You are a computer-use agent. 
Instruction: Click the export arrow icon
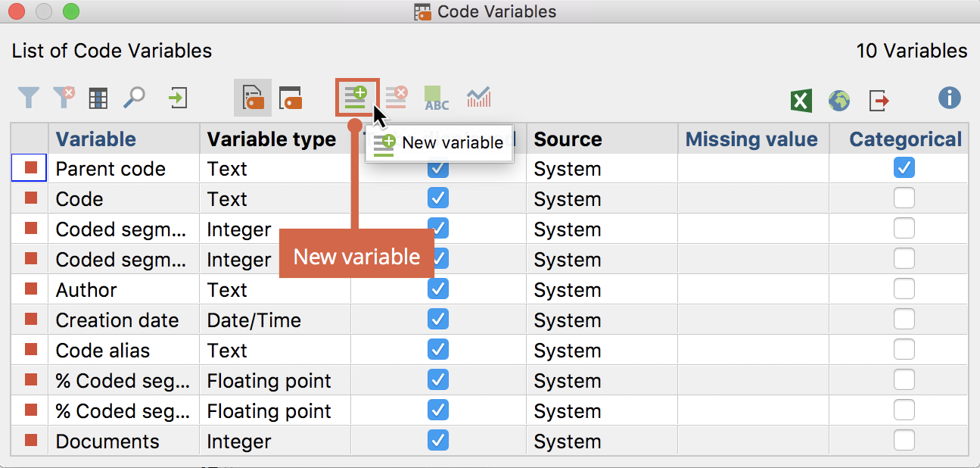click(878, 99)
